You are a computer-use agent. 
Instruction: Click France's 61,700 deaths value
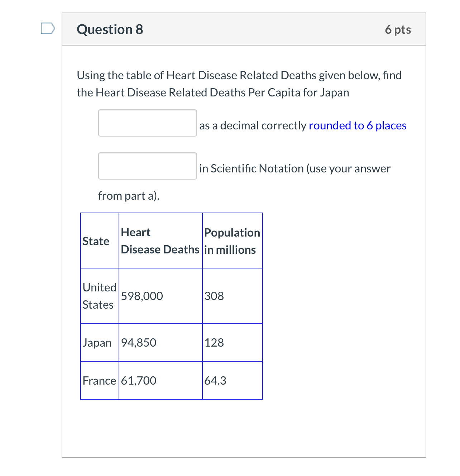(139, 381)
